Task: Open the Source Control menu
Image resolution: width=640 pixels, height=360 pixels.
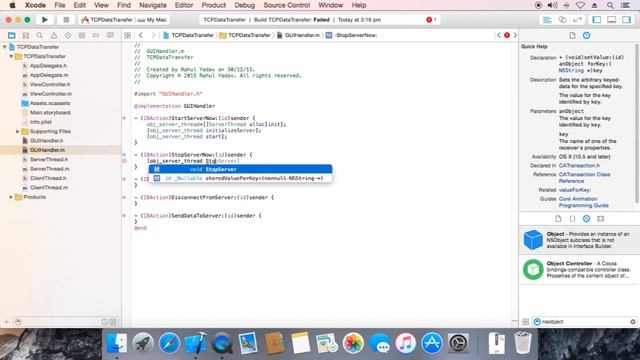Action: click(287, 5)
